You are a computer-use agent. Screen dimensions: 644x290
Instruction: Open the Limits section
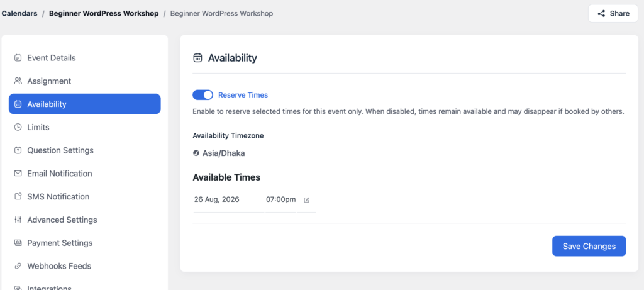(85, 127)
